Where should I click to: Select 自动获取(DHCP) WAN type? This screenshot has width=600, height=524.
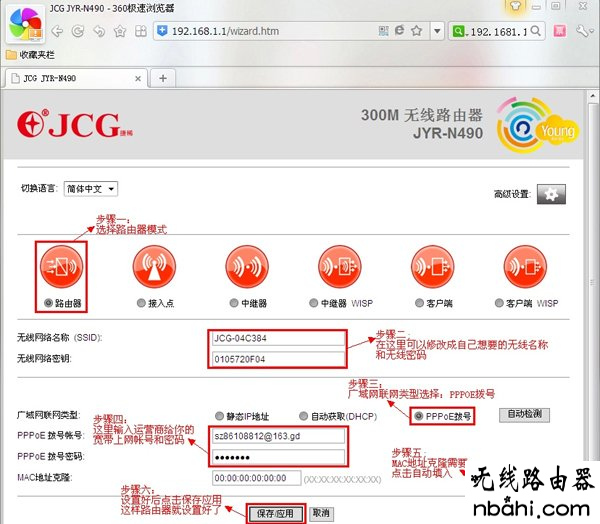point(303,416)
